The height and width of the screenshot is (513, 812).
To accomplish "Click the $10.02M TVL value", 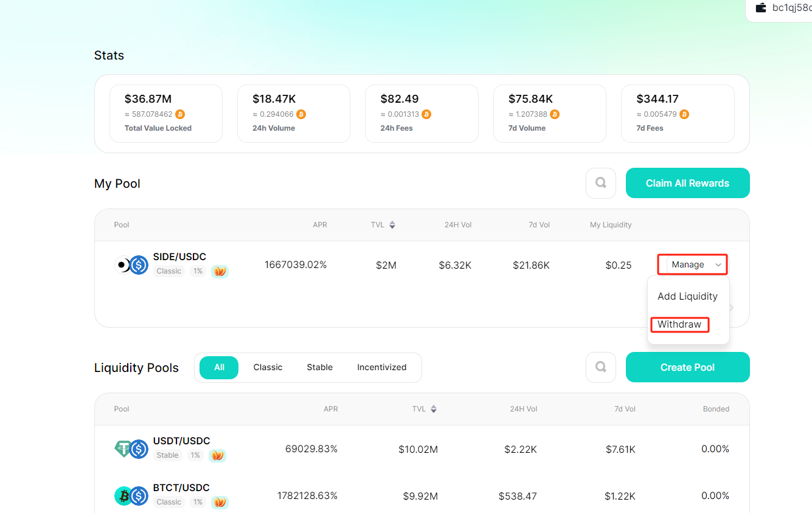I will [x=418, y=450].
